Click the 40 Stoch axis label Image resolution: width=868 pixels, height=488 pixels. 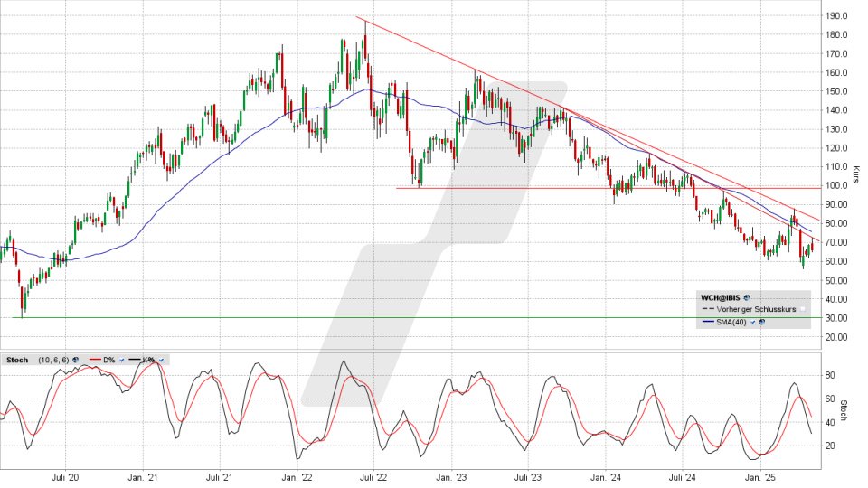coord(830,422)
